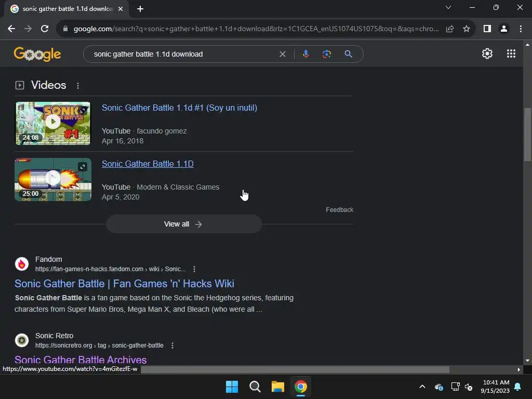Image resolution: width=532 pixels, height=399 pixels.
Task: Click the OneDrive cloud tray icon
Action: tap(438, 387)
